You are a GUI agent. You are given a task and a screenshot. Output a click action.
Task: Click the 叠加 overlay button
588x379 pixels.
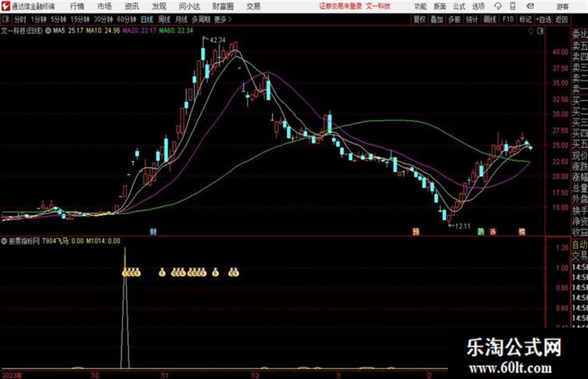coord(437,19)
